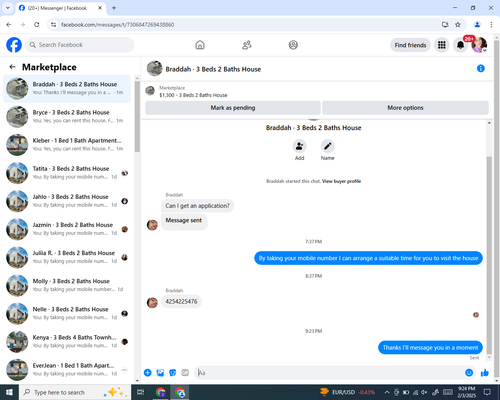Viewport: 500px width, 400px height.
Task: Open Juliia R. conversation
Action: point(67,257)
